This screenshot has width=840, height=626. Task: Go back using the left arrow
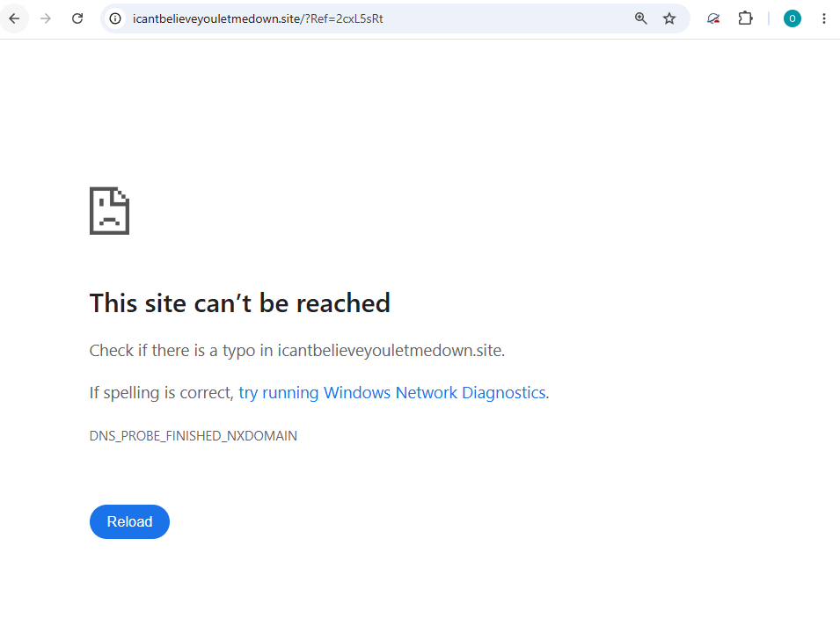[x=14, y=18]
